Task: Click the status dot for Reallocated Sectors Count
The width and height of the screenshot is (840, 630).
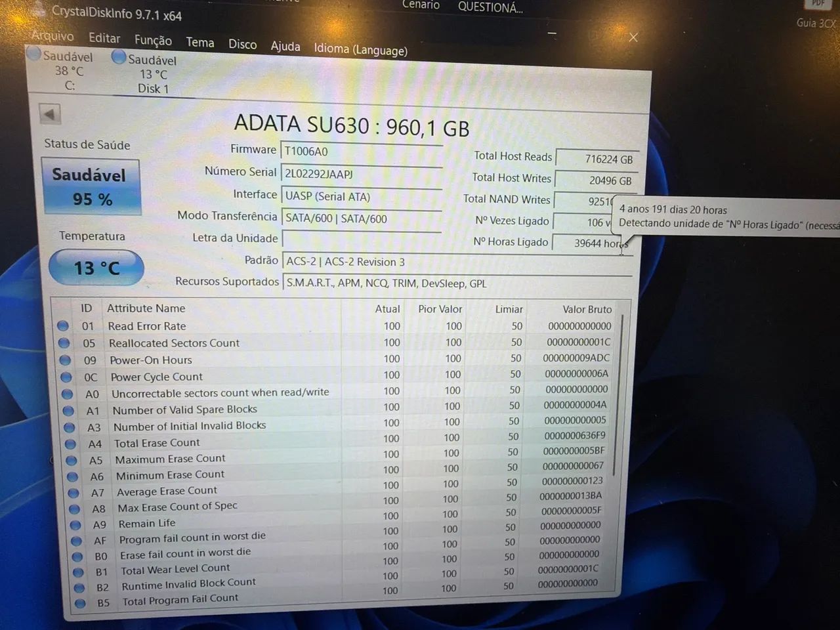Action: [x=64, y=343]
